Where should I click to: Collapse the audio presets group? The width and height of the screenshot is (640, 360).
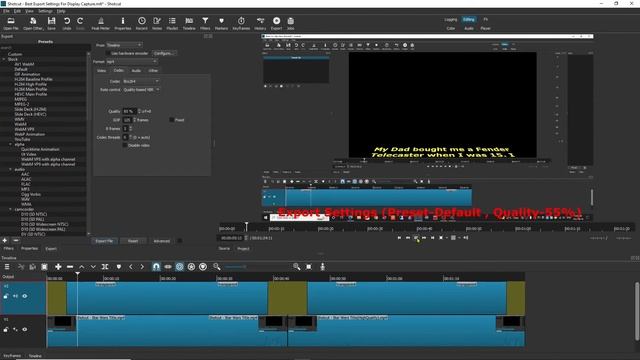[11, 169]
